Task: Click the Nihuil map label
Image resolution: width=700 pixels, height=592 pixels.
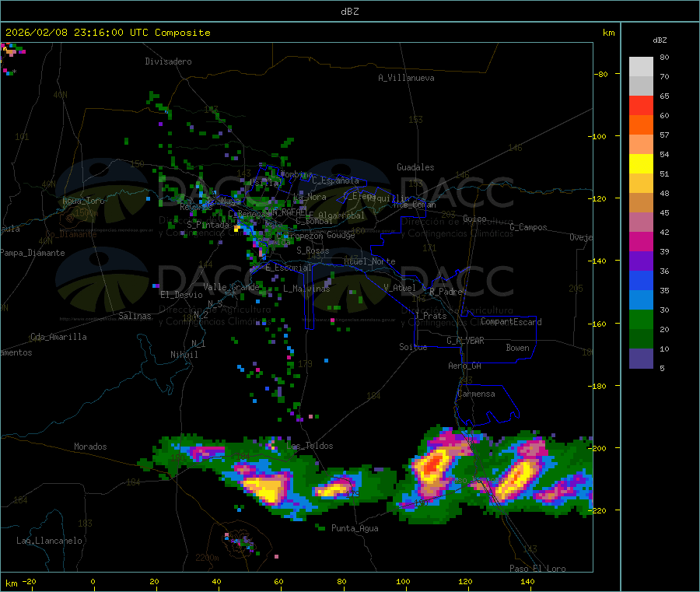Action: coord(184,355)
